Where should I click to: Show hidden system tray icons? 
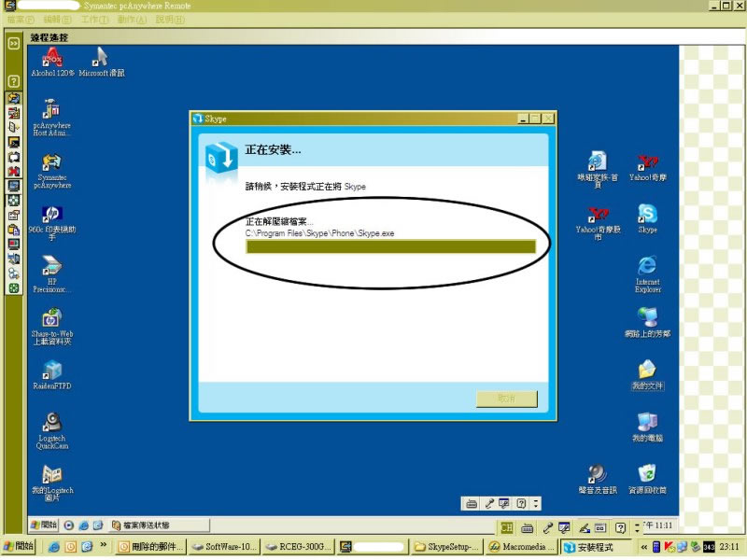pos(644,548)
